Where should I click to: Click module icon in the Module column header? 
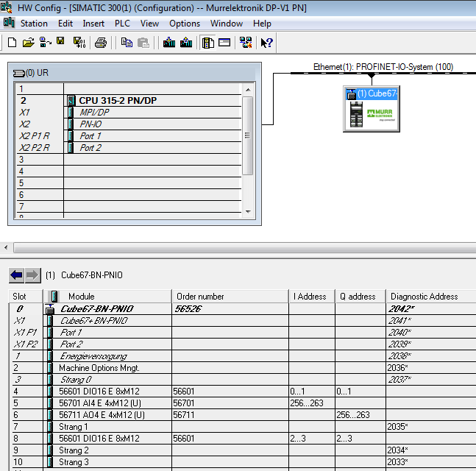54,297
